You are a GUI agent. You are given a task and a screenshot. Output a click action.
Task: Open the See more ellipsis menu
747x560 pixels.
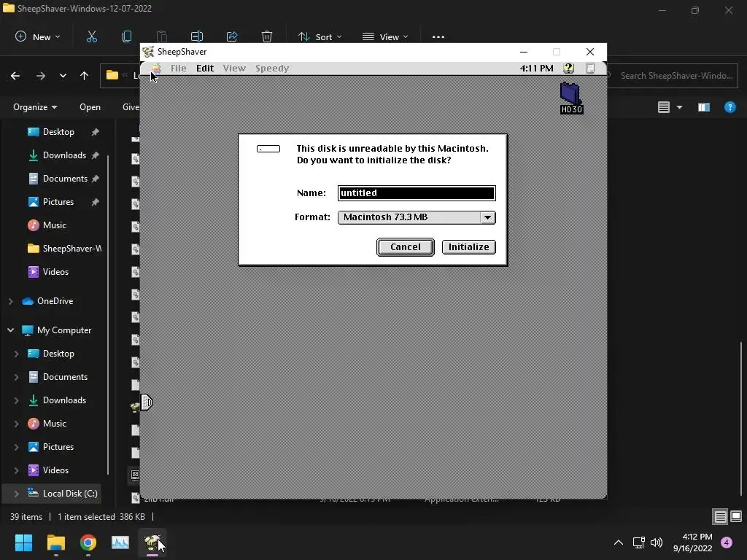[438, 36]
